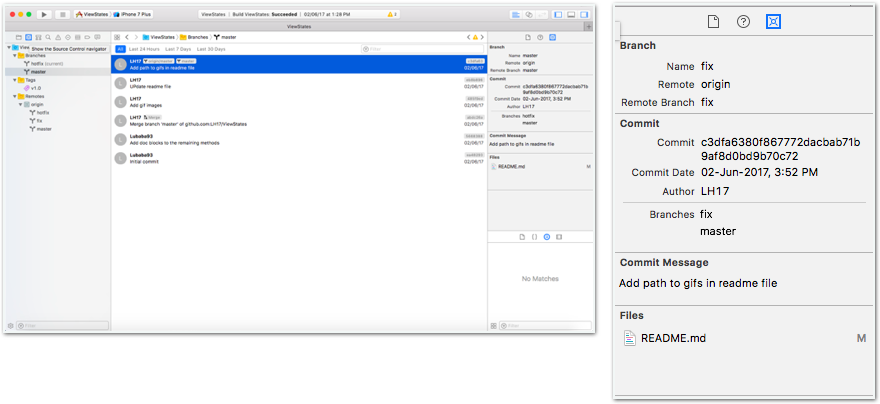The width and height of the screenshot is (880, 404).
Task: Go back using jump bar left arrow
Action: pyautogui.click(x=127, y=37)
